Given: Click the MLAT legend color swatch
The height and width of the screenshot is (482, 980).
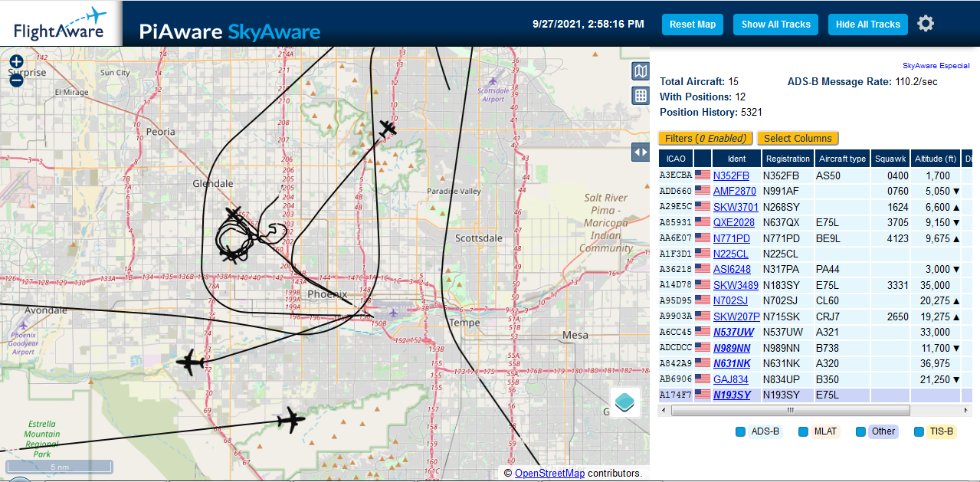Looking at the screenshot, I should pos(803,432).
